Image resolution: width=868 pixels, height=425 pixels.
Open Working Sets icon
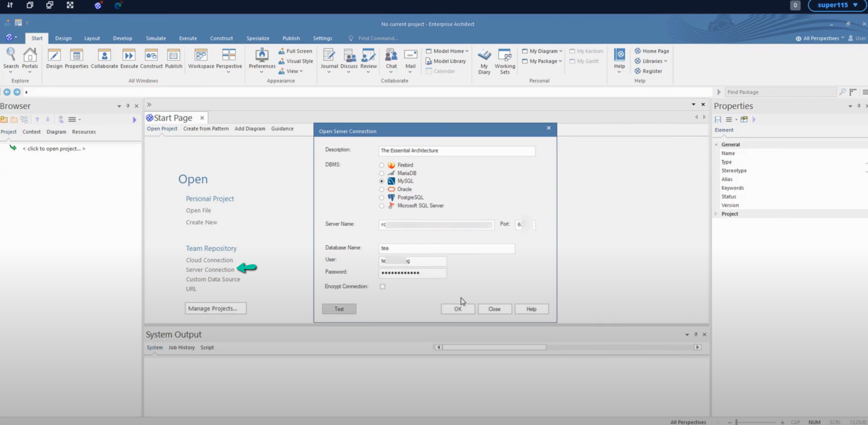tap(505, 61)
